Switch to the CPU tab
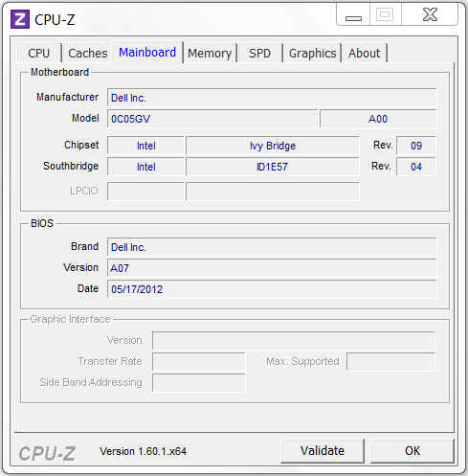The height and width of the screenshot is (476, 468). click(x=39, y=53)
